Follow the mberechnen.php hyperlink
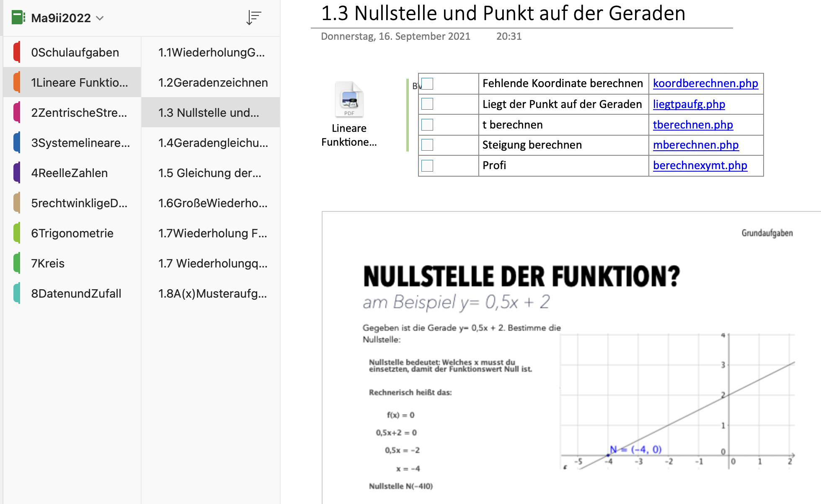Viewport: 821px width, 504px height. [x=696, y=145]
